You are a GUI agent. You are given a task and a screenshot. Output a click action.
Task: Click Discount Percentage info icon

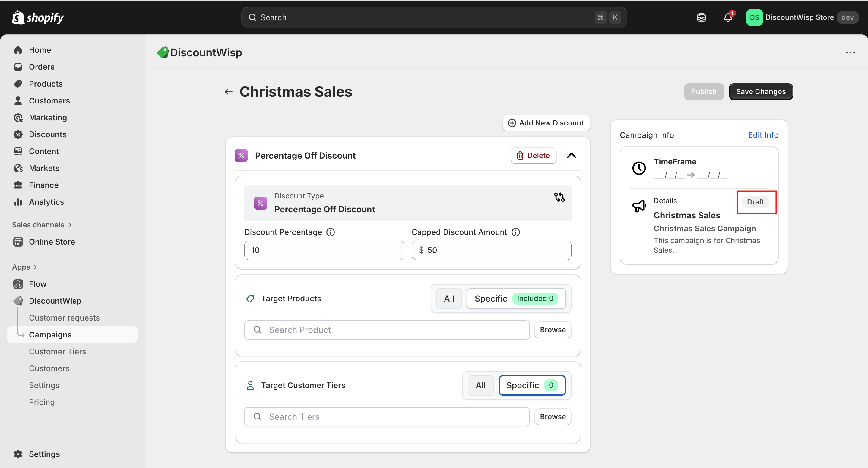pos(331,232)
